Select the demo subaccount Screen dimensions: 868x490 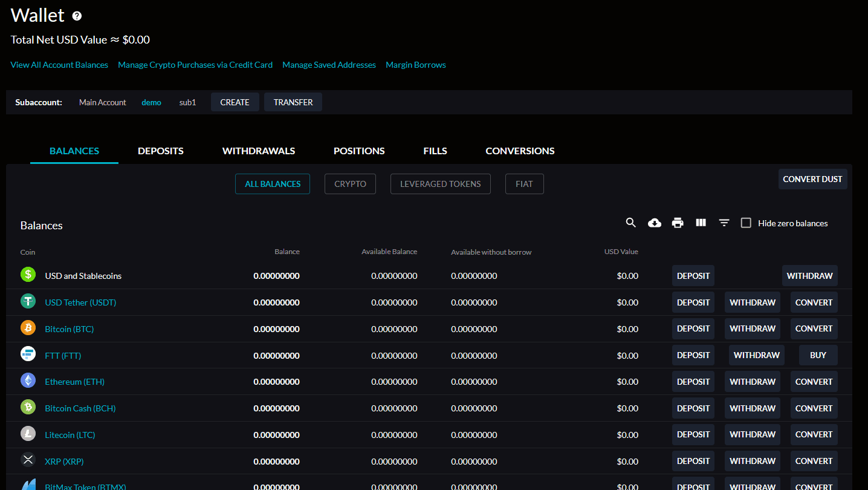151,102
